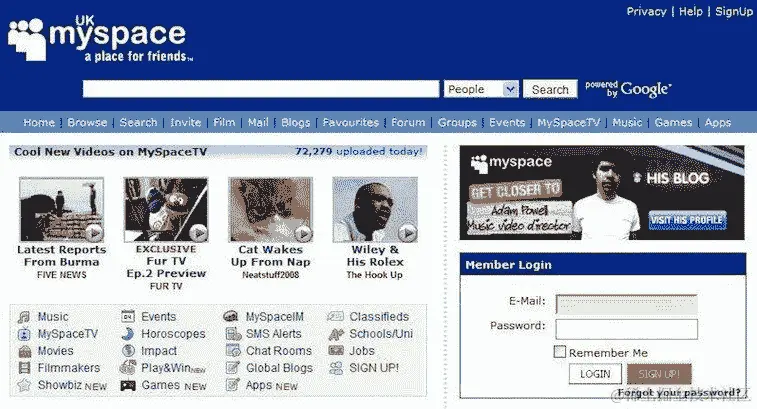
Task: Open the Latest Reports From Burma title
Action: tap(61, 256)
